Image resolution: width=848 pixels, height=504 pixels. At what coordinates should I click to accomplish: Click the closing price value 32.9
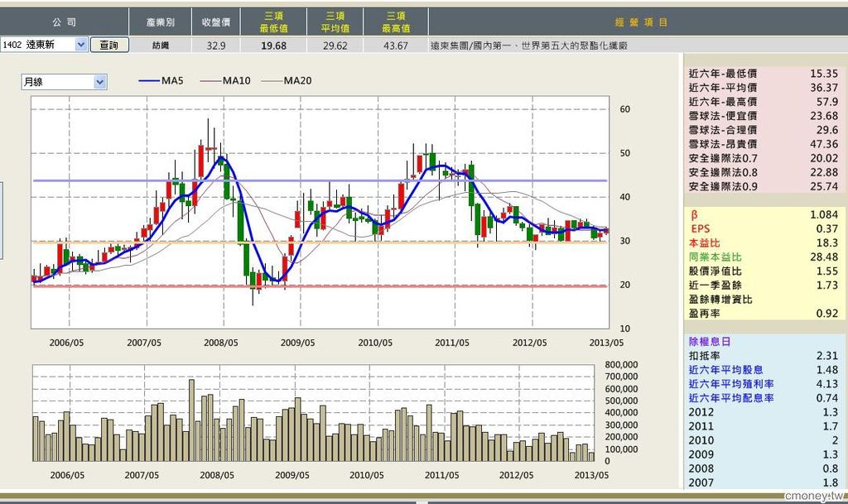point(216,46)
